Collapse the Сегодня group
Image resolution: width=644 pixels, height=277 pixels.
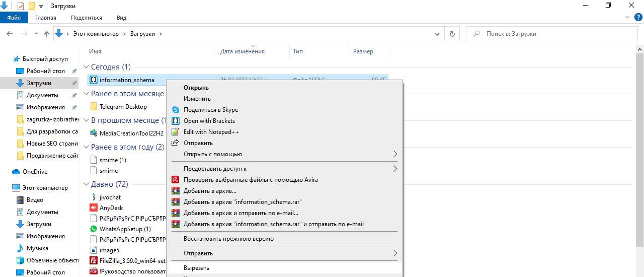pos(86,67)
